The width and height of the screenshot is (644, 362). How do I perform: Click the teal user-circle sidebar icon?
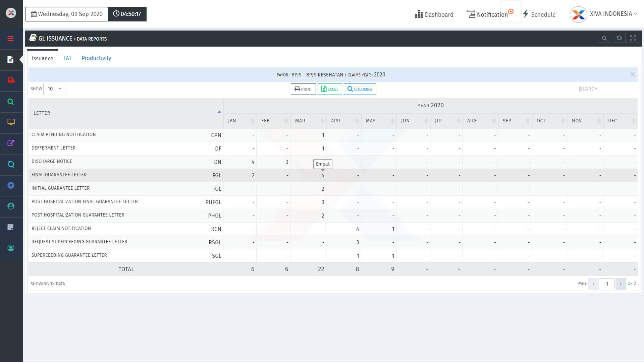(11, 206)
